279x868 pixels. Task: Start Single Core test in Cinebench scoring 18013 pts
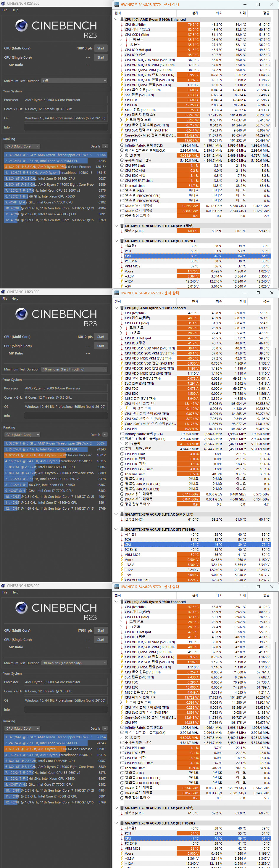click(x=101, y=57)
